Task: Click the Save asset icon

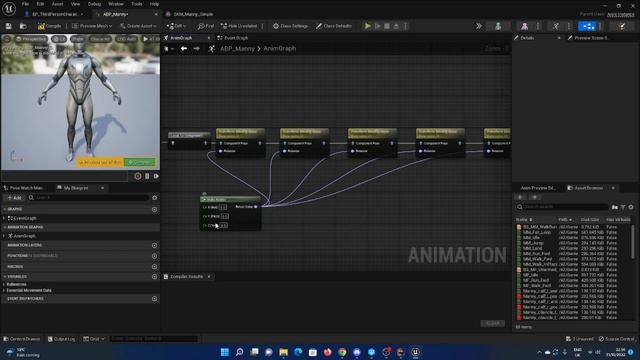Action: [x=9, y=26]
